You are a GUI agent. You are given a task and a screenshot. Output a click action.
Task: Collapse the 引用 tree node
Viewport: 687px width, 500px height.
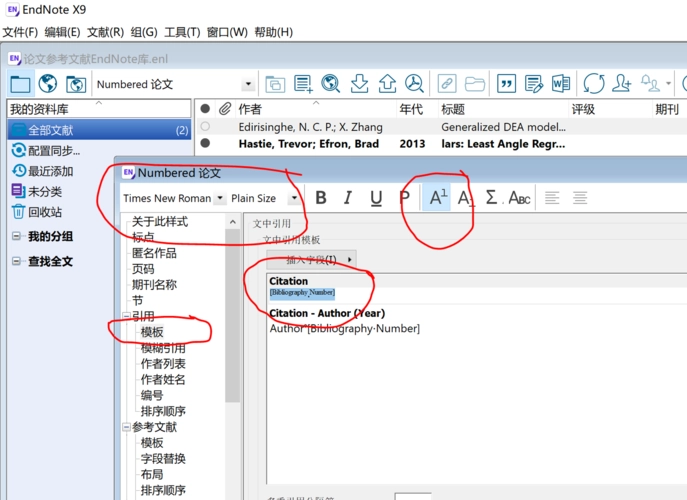(127, 316)
